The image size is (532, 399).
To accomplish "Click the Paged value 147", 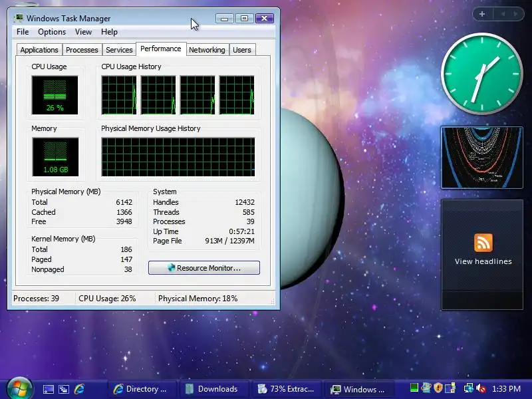I will (x=126, y=259).
